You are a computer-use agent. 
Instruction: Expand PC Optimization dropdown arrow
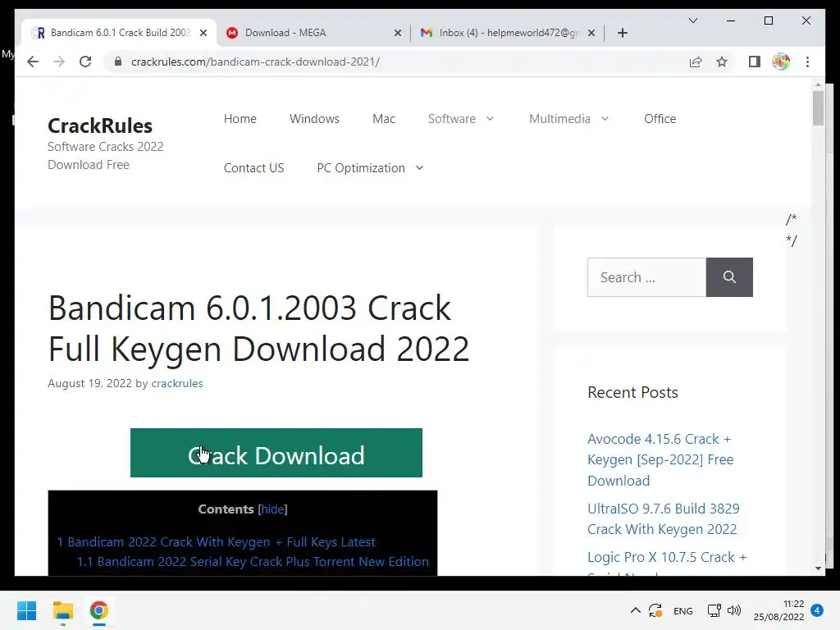pyautogui.click(x=419, y=167)
